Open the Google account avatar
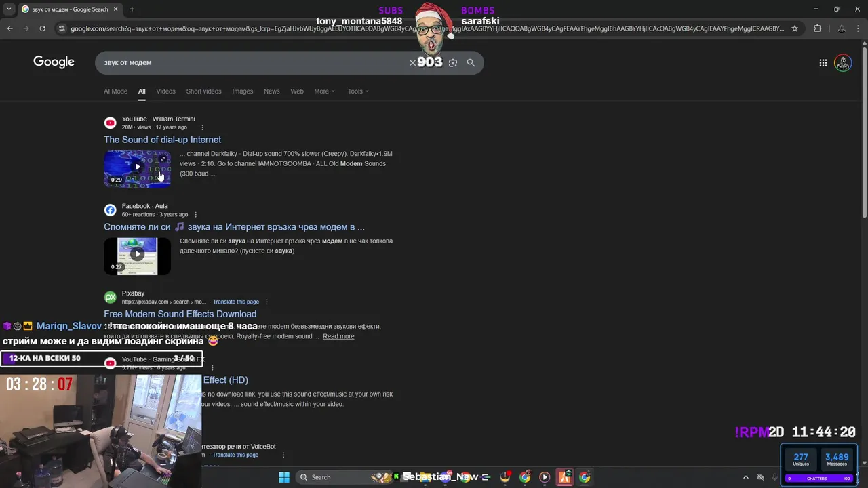 (x=843, y=63)
